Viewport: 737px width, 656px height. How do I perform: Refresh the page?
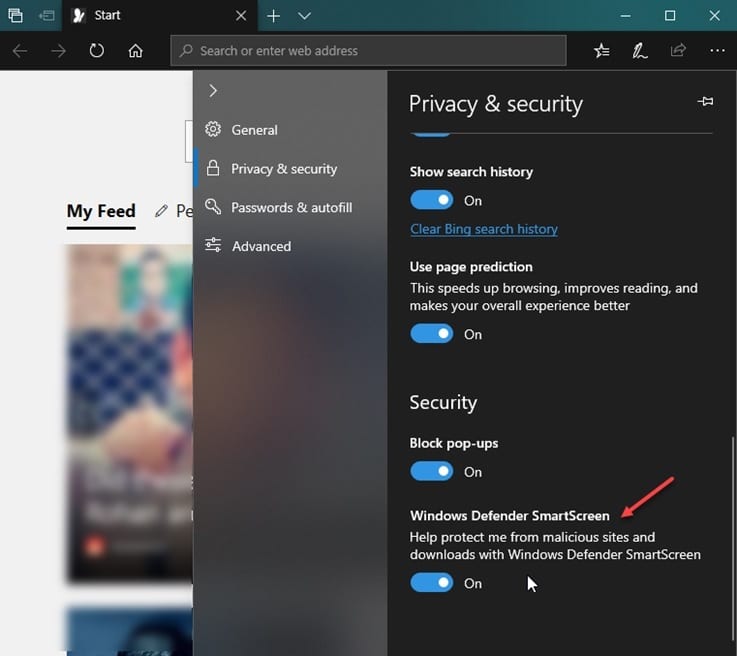pos(97,50)
